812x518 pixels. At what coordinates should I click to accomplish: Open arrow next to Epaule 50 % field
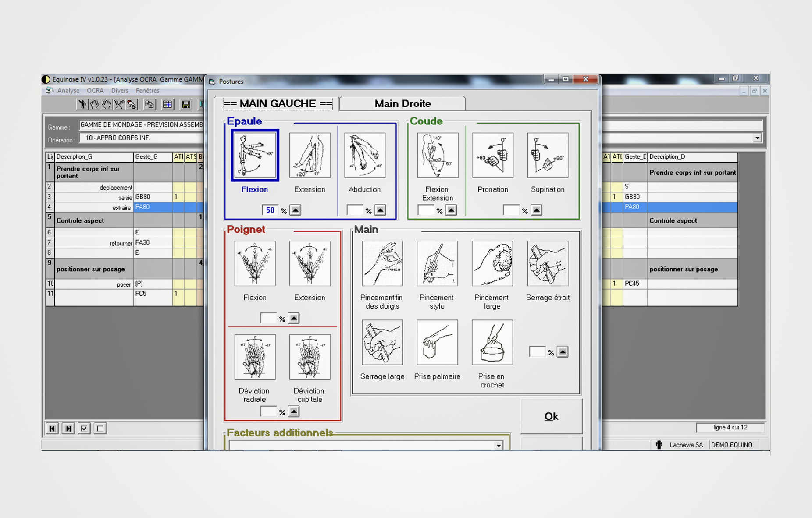[296, 210]
